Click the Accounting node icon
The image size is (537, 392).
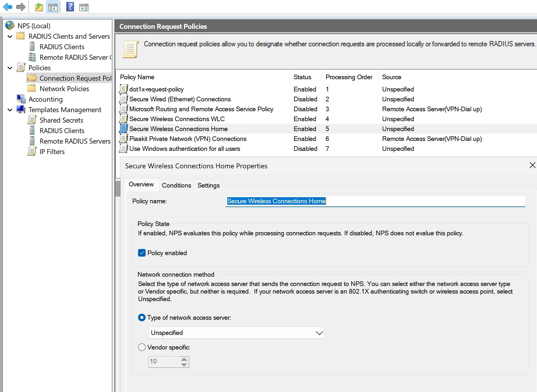tap(21, 99)
